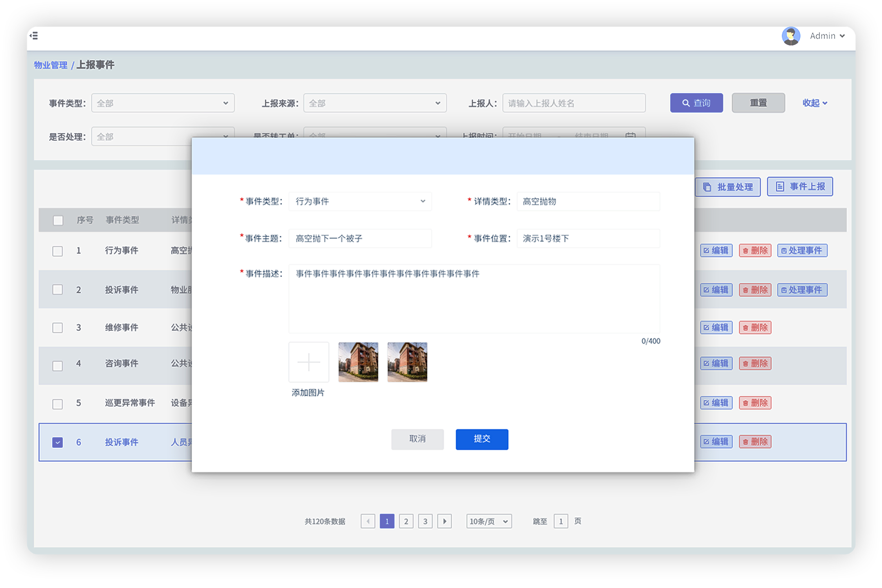Image resolution: width=882 pixels, height=588 pixels.
Task: Open the 10条/页 page size dropdown
Action: click(489, 521)
